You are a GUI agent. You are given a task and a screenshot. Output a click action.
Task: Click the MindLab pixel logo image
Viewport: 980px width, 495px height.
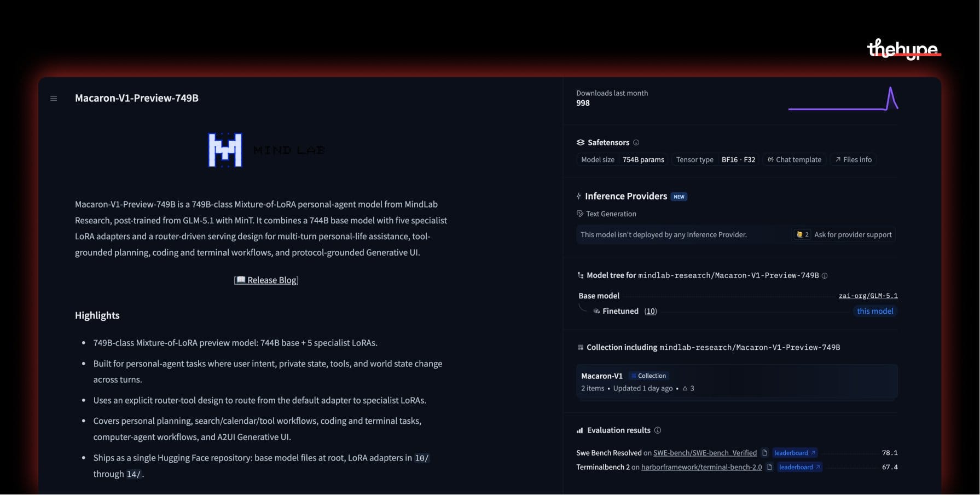pyautogui.click(x=225, y=150)
